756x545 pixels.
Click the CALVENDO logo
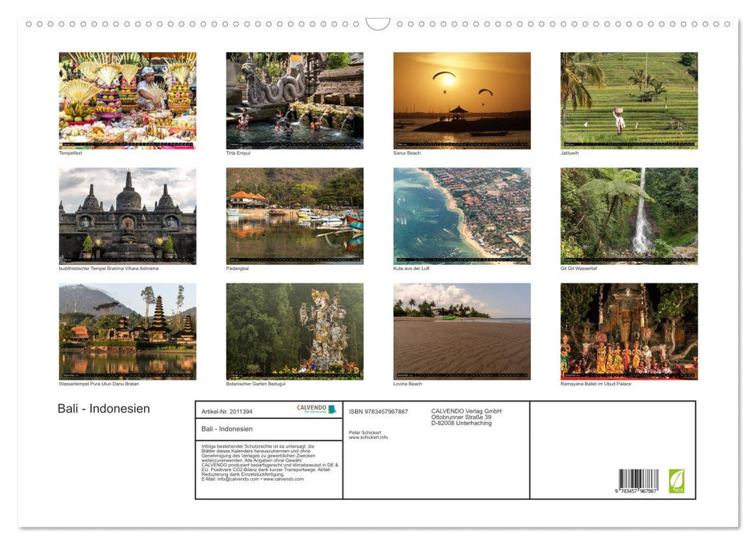tap(311, 408)
